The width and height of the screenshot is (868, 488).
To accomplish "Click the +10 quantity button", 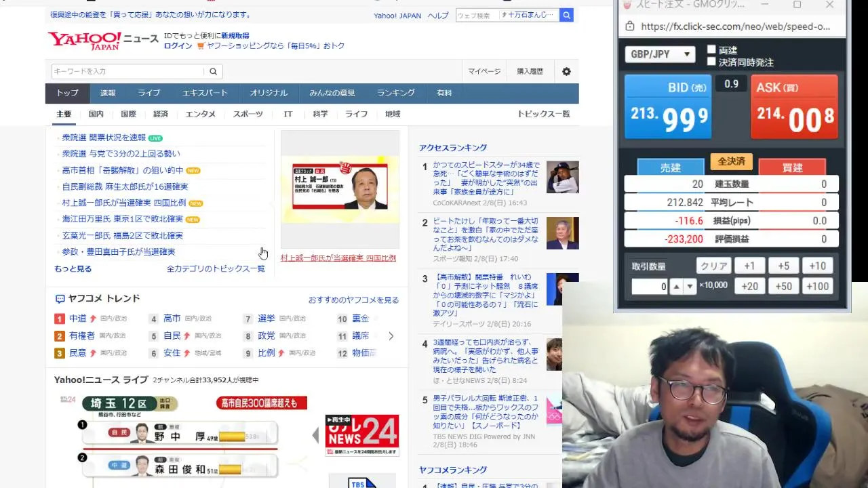I will tap(817, 266).
